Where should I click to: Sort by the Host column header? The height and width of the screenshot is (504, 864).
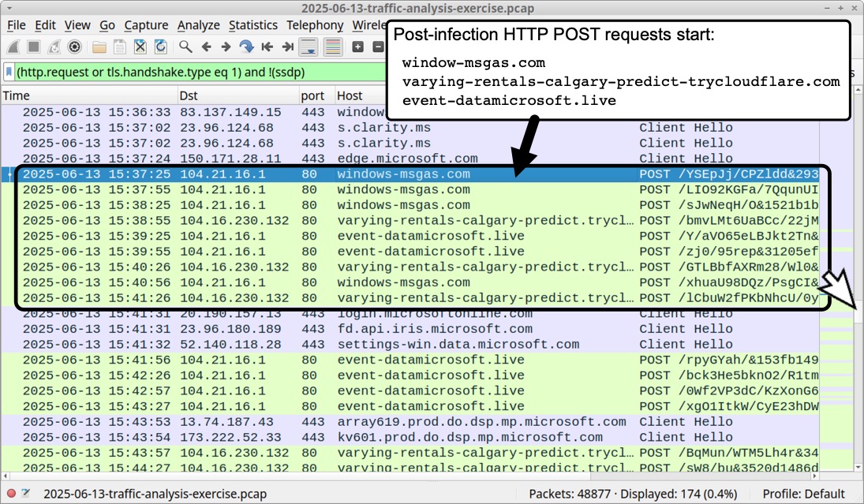361,95
